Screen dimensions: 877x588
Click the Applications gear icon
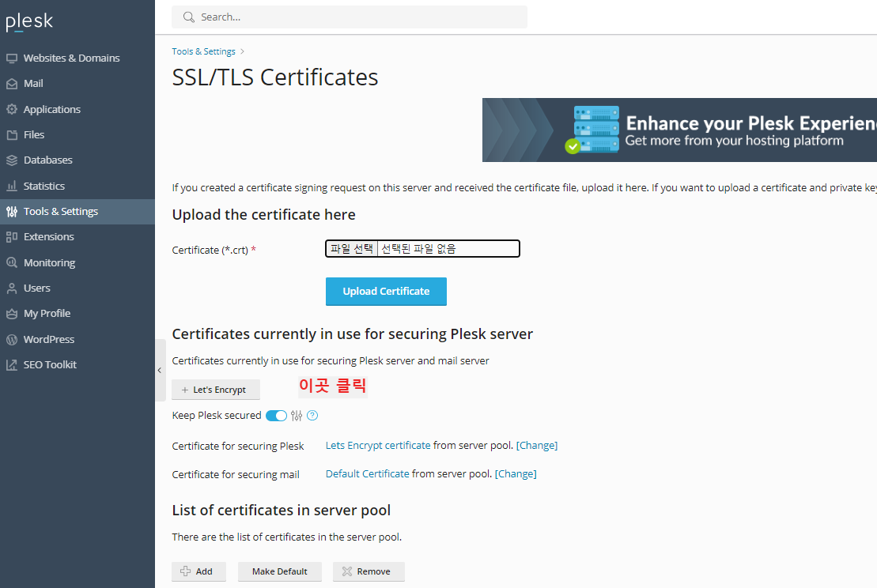click(x=12, y=109)
